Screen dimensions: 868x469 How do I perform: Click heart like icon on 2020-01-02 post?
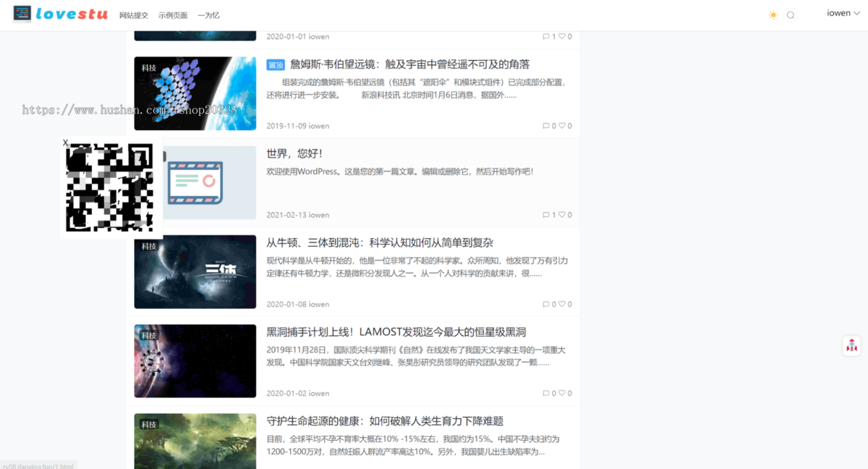[x=562, y=394]
